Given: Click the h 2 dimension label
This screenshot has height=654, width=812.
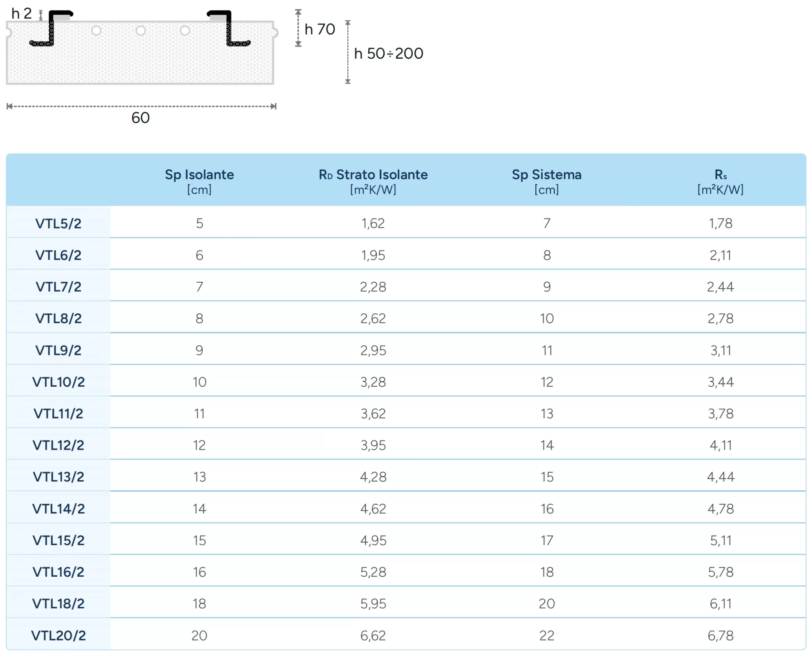Looking at the screenshot, I should [x=21, y=13].
